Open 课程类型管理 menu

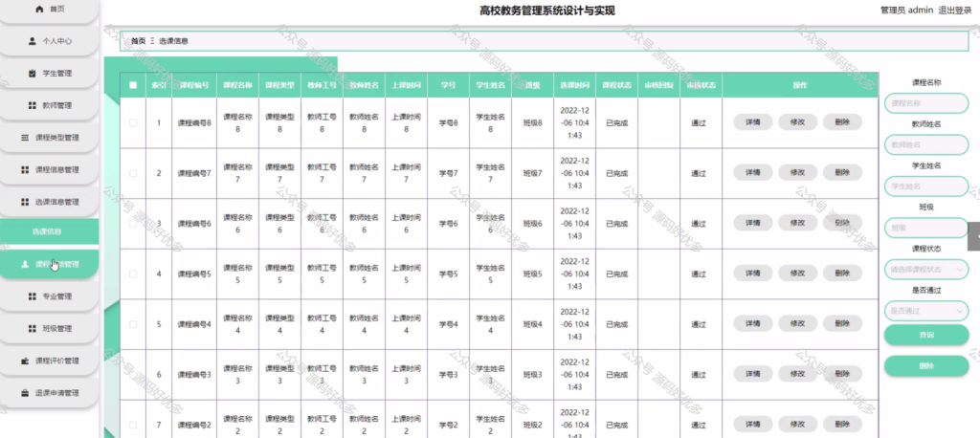[x=50, y=138]
